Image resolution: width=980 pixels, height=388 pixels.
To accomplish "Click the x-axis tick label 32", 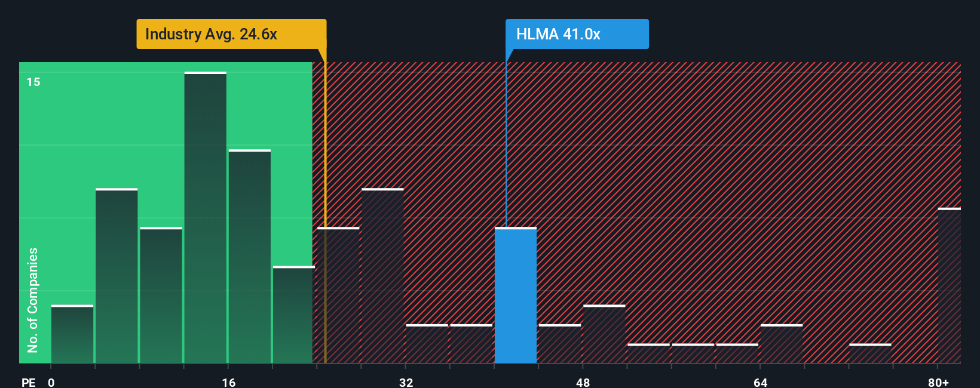I will pyautogui.click(x=406, y=382).
